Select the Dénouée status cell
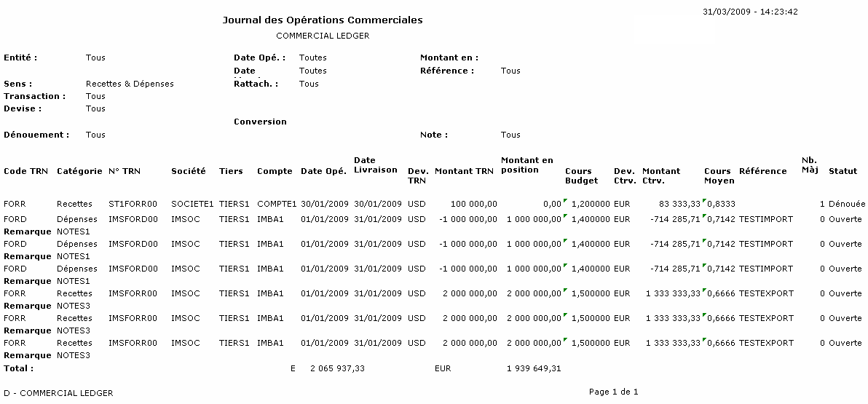Viewport: 868px width, 404px height. pos(847,205)
